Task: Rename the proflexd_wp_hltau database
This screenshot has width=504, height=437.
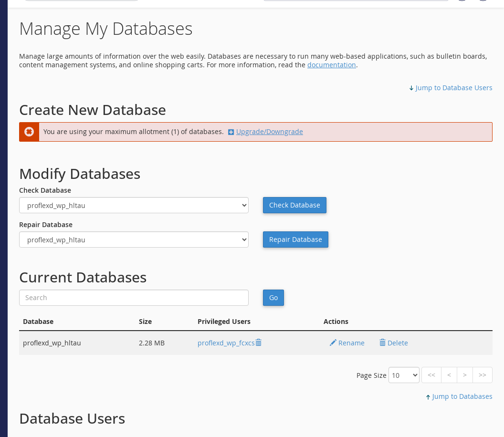Action: pos(347,343)
